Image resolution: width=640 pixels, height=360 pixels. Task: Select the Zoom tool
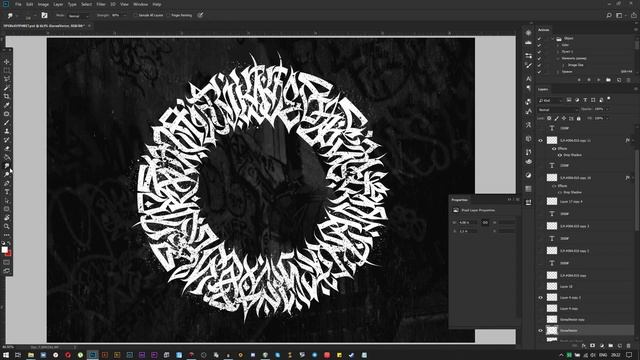click(x=7, y=226)
